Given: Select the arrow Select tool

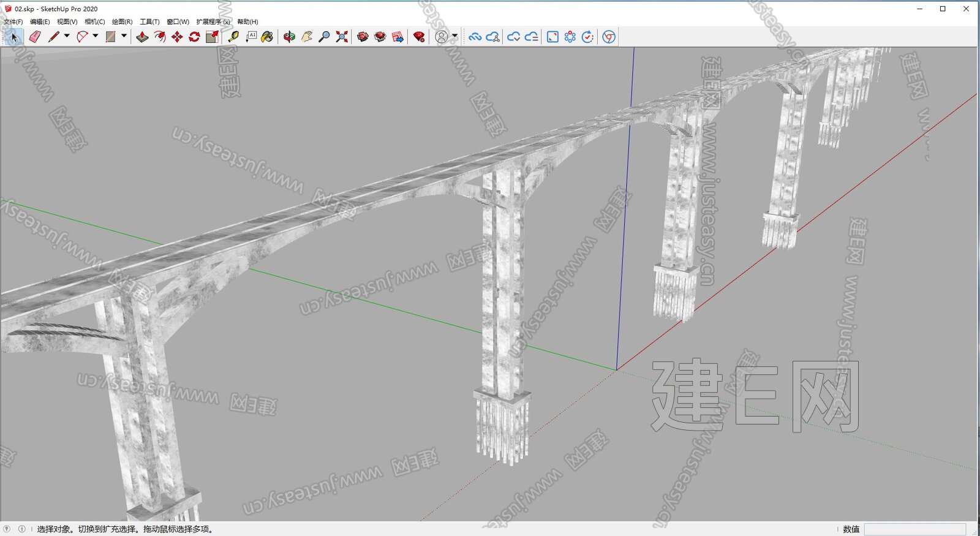Looking at the screenshot, I should [14, 37].
